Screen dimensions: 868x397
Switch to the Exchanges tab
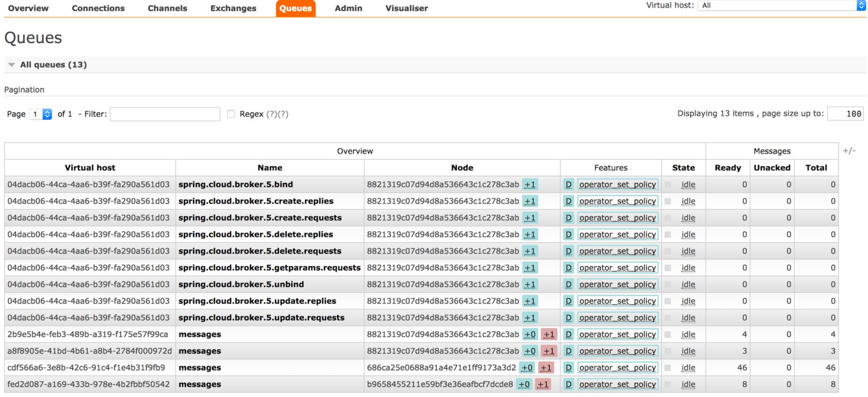click(x=233, y=9)
